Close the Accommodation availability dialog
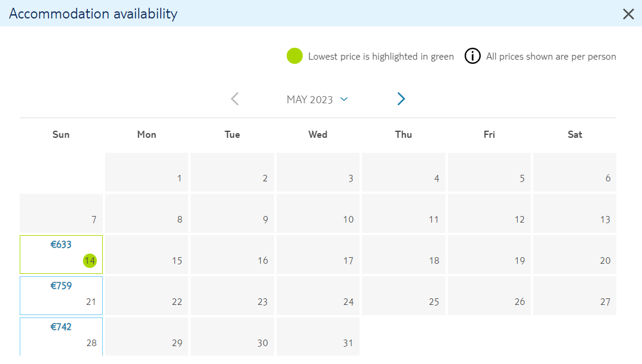 coord(628,14)
